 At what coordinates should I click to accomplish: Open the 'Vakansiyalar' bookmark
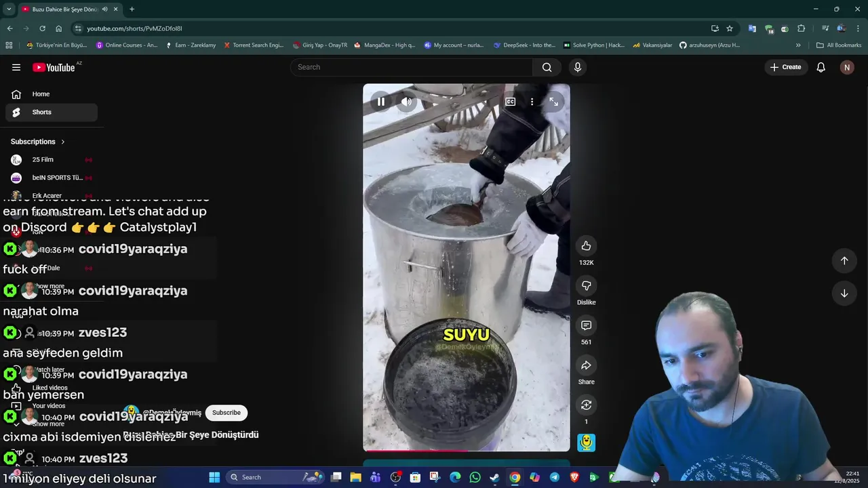pyautogui.click(x=652, y=45)
